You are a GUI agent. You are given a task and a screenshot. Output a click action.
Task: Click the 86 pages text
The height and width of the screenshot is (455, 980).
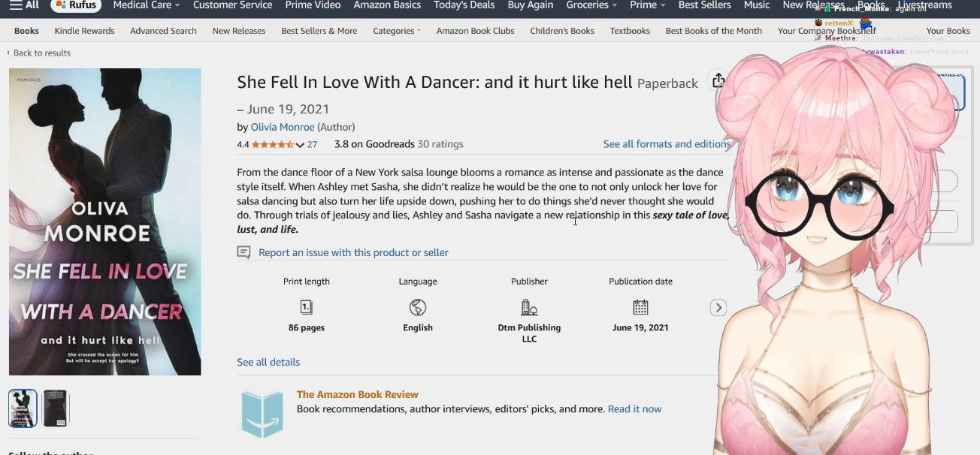(307, 327)
